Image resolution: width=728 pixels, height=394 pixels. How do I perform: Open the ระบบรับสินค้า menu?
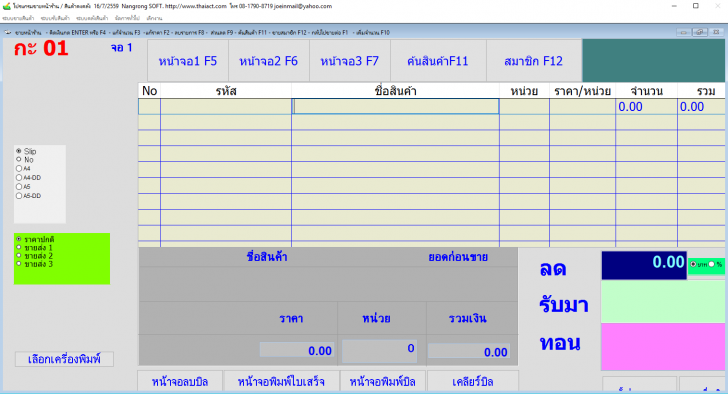(55, 18)
